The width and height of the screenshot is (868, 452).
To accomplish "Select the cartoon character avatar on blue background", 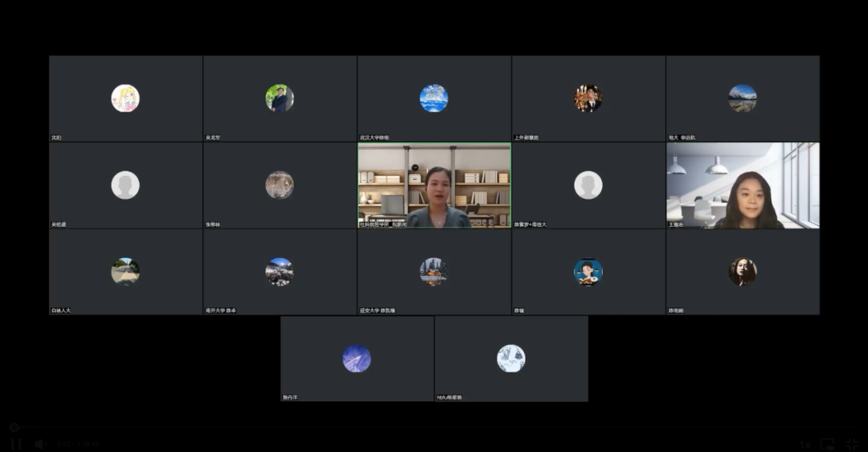I will point(588,272).
